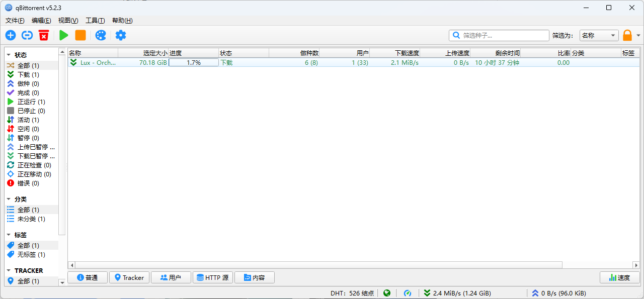644x299 pixels.
Task: Select the 暂停 (0) status filter
Action: [32, 138]
